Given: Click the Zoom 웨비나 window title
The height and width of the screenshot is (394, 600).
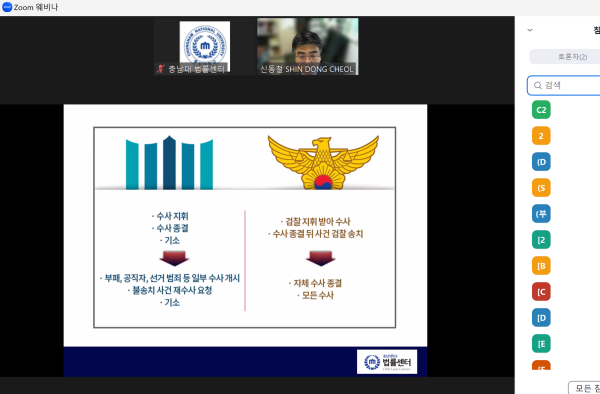Looking at the screenshot, I should pos(36,7).
